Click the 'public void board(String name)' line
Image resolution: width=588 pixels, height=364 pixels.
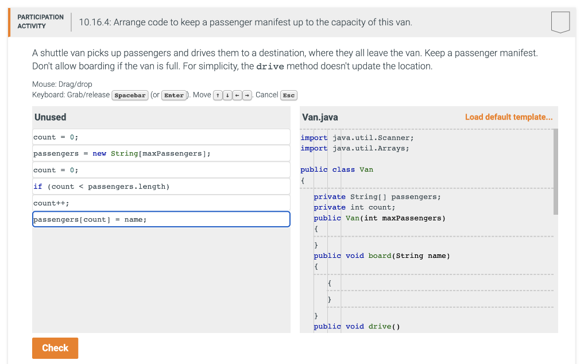(382, 255)
